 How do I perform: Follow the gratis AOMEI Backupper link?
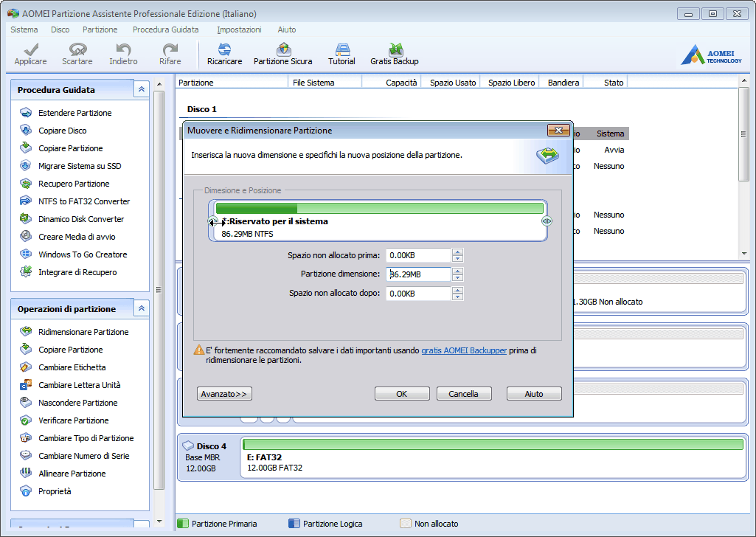pyautogui.click(x=464, y=351)
